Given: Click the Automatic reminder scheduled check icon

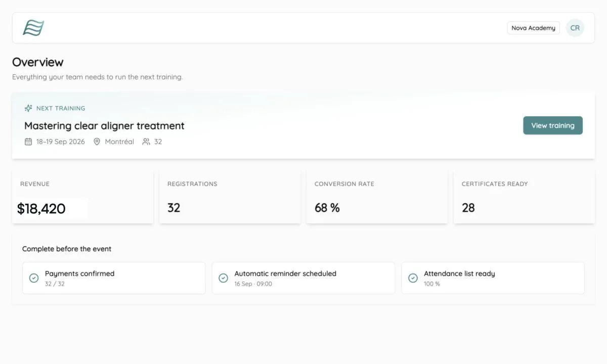Looking at the screenshot, I should pyautogui.click(x=223, y=278).
